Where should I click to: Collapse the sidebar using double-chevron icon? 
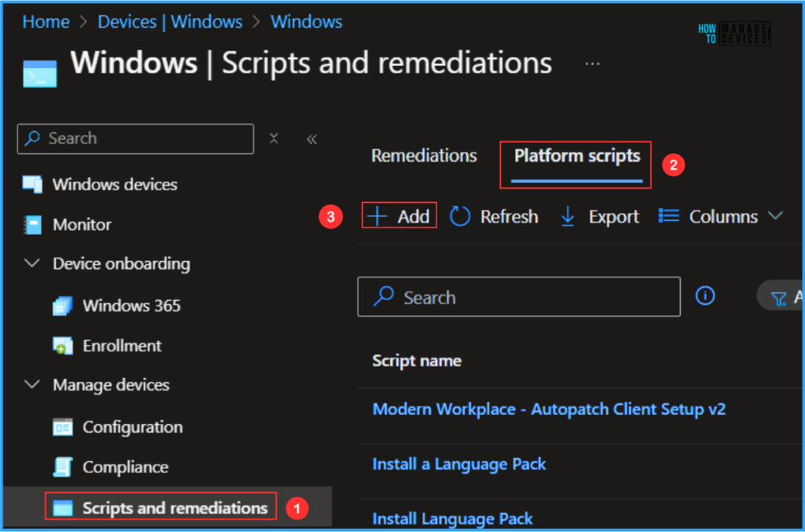(311, 139)
